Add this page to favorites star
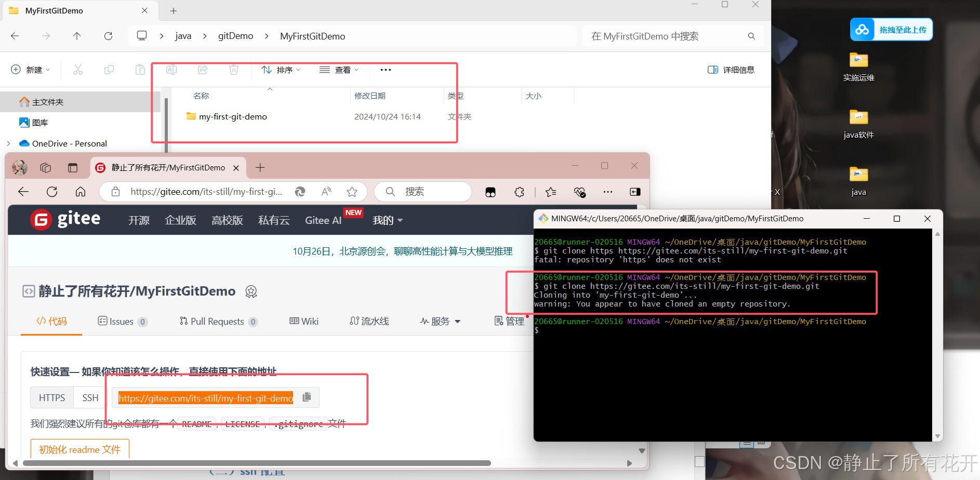This screenshot has width=980, height=480. click(x=352, y=192)
